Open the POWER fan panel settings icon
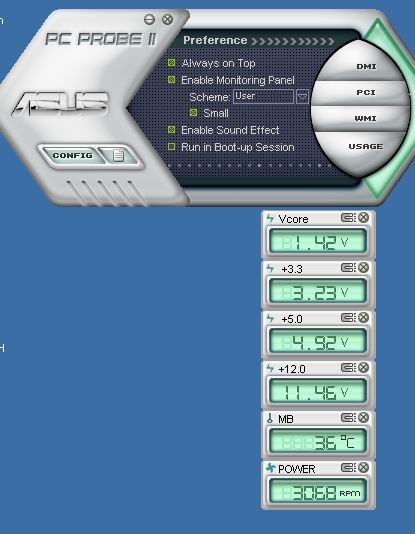415x534 pixels. pos(348,468)
